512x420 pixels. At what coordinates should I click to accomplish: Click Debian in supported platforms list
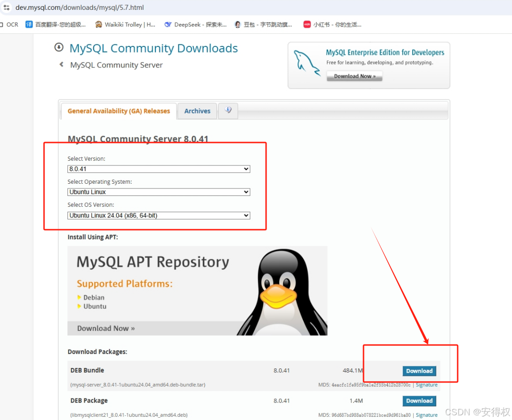[x=94, y=298]
